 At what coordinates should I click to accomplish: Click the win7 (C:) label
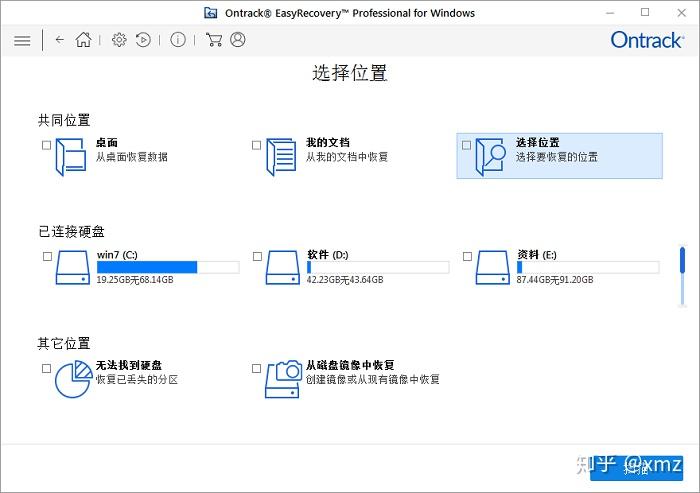[117, 255]
